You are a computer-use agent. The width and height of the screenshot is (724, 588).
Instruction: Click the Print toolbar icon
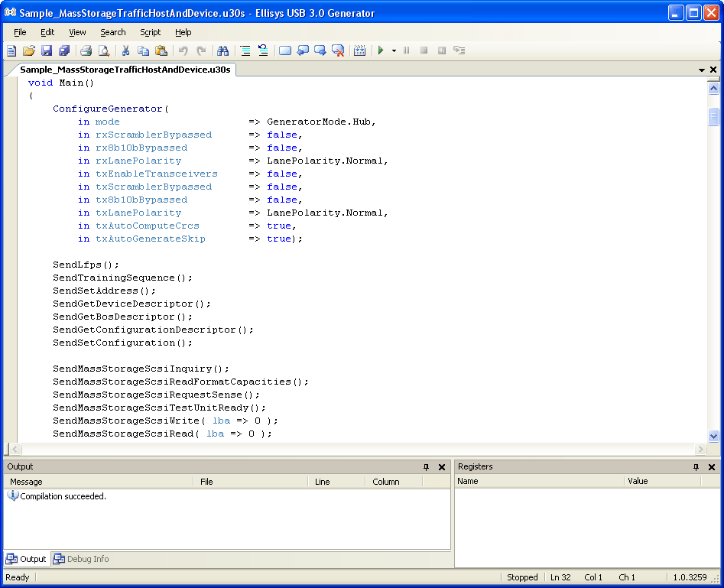click(86, 50)
